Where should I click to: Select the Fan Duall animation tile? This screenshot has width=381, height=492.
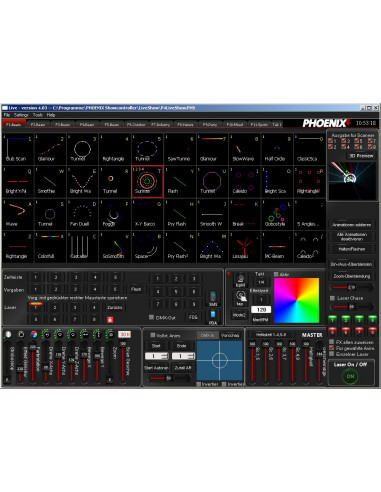coord(82,214)
